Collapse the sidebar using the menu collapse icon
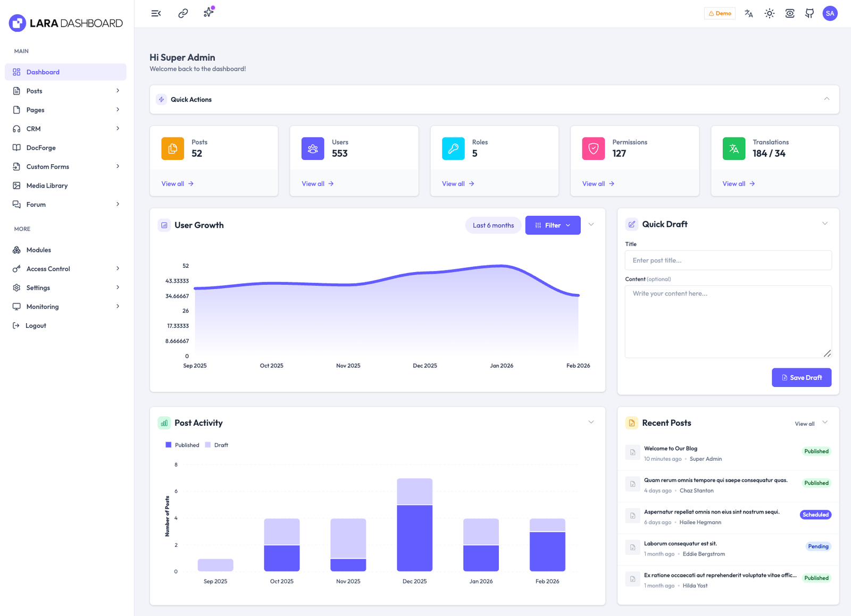The height and width of the screenshot is (616, 851). pos(156,13)
